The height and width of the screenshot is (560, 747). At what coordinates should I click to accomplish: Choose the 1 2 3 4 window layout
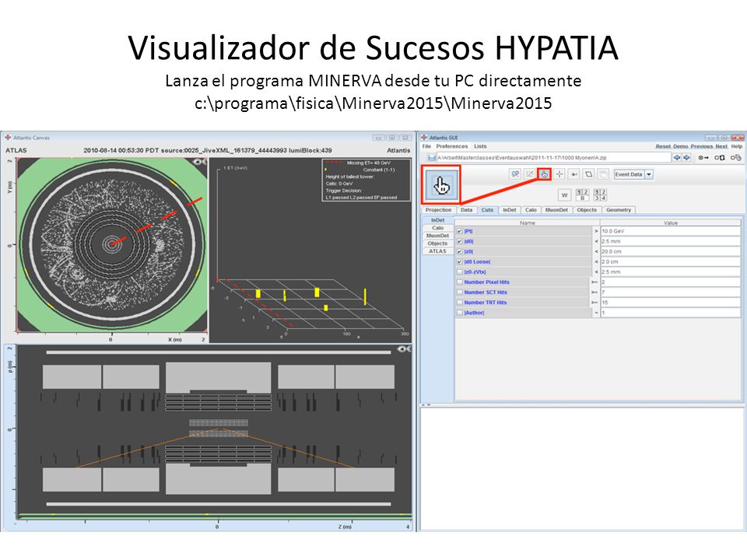(600, 194)
